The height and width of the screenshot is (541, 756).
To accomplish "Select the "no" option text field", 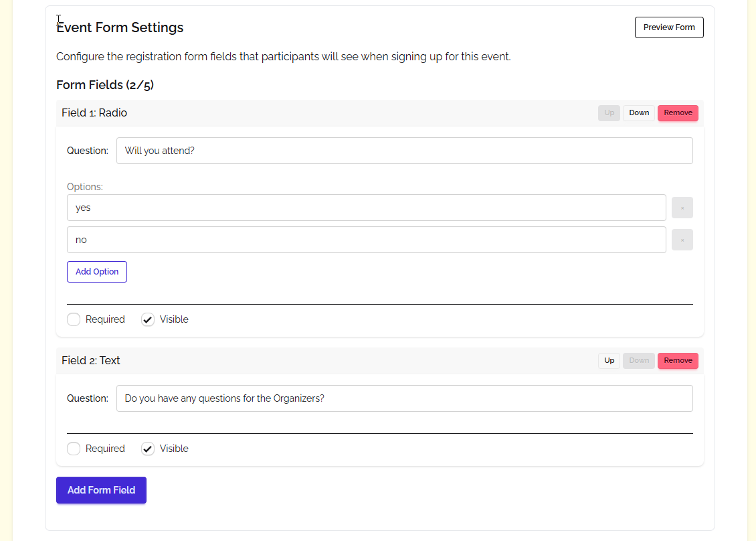I will pos(366,239).
